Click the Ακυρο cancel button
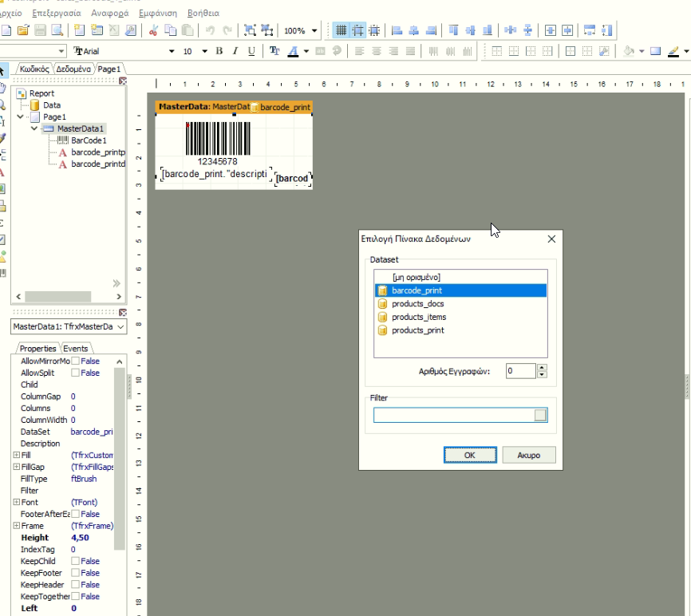This screenshot has width=691, height=616. pos(529,455)
